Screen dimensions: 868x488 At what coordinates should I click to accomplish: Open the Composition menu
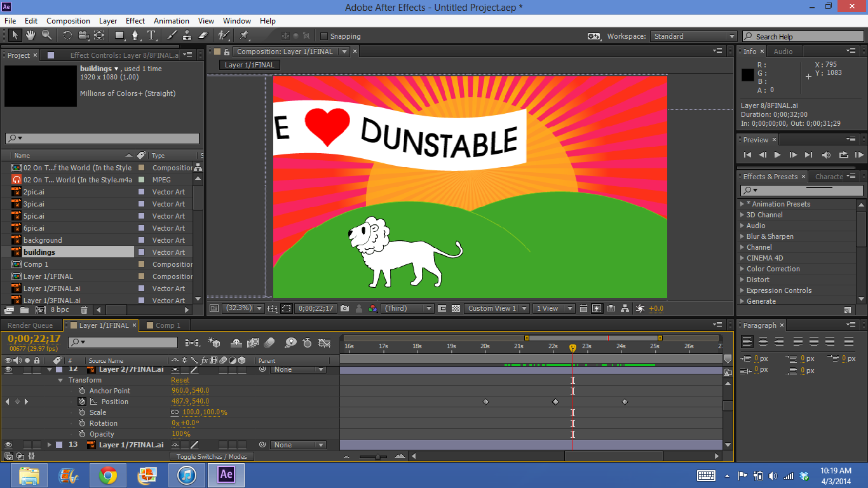click(x=68, y=21)
